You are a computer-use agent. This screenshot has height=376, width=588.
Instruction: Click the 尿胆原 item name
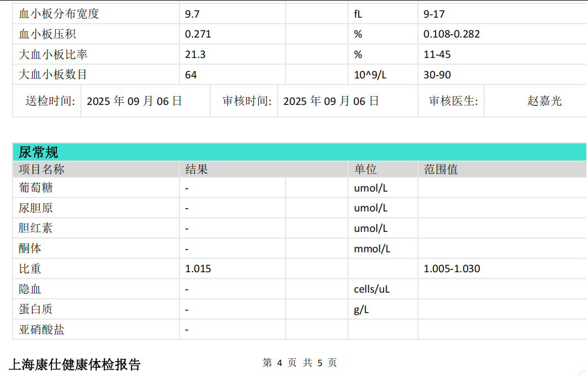coord(36,208)
